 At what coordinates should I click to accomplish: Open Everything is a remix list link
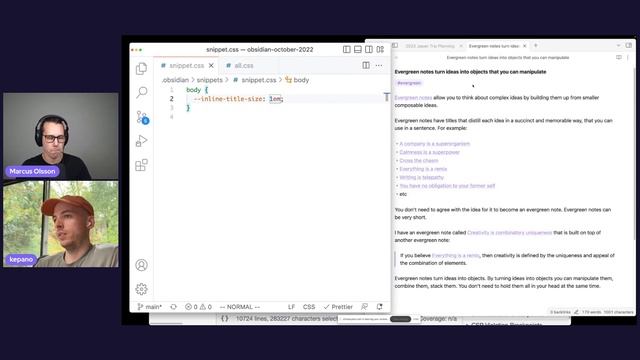(423, 169)
